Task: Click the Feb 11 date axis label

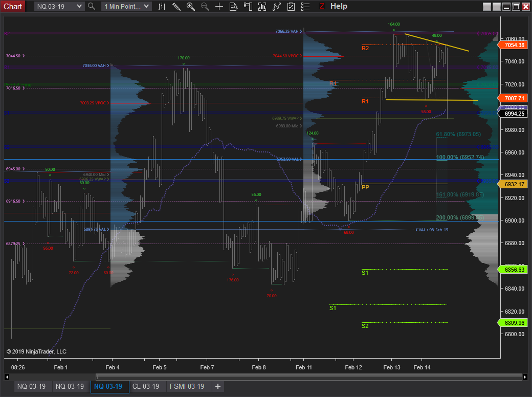Action: tap(304, 367)
